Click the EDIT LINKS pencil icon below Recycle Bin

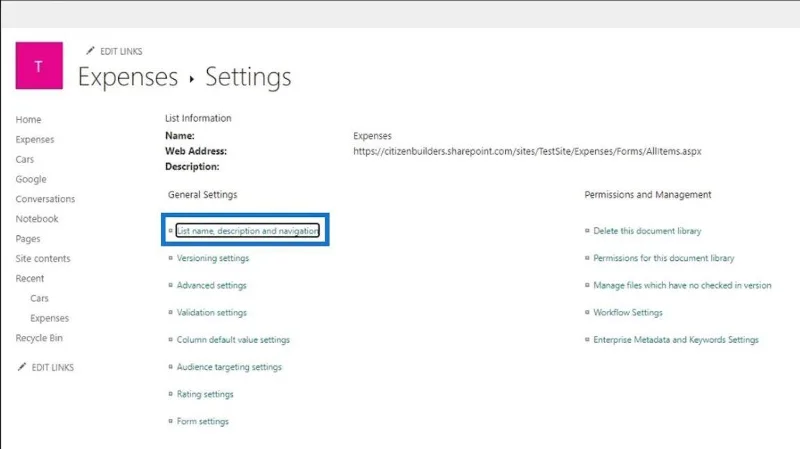tap(21, 367)
